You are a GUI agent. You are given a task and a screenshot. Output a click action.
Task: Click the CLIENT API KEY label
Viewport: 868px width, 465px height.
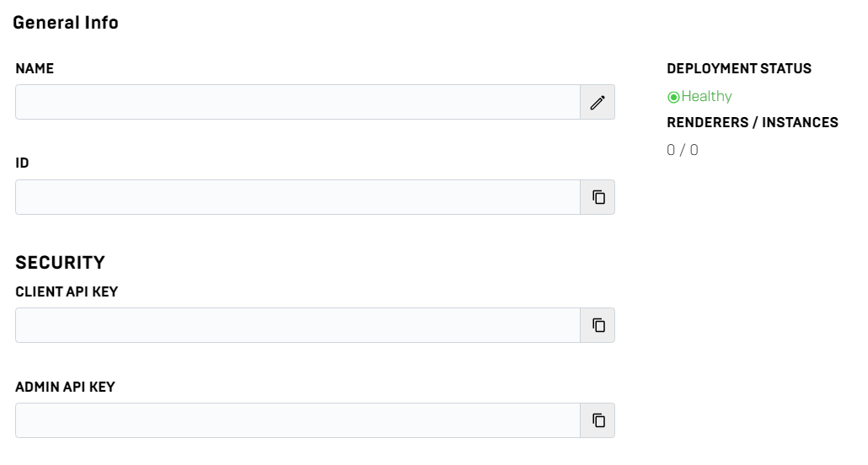pyautogui.click(x=67, y=291)
